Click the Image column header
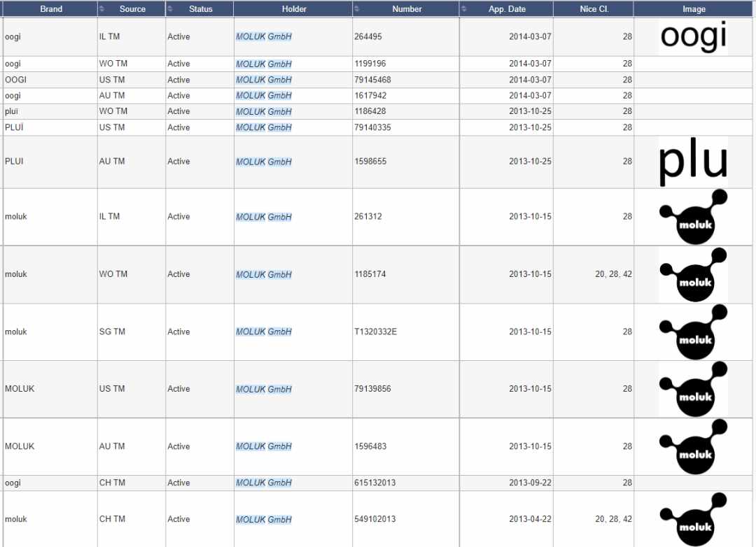Image resolution: width=756 pixels, height=547 pixels. [x=694, y=8]
